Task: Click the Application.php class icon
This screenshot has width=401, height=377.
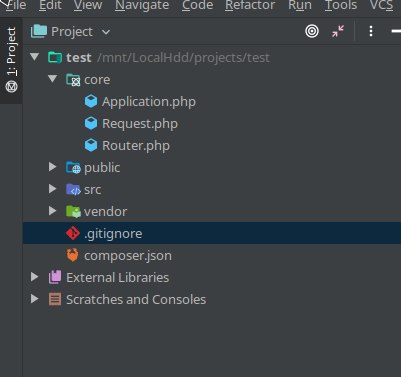Action: [91, 101]
